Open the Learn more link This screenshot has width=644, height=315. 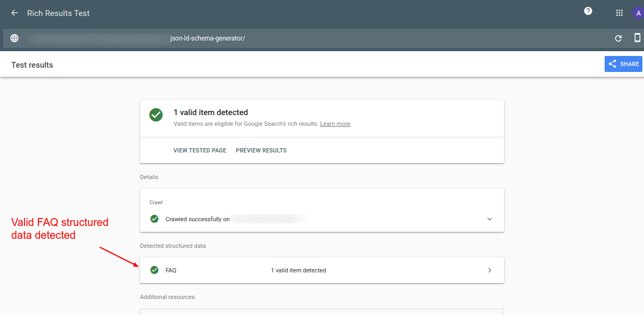coord(335,124)
